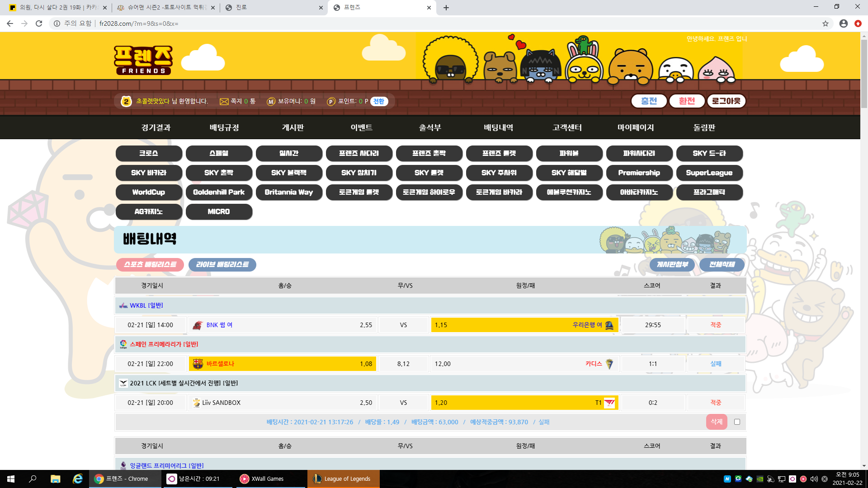Viewport: 868px width, 488px height.
Task: Open the Chrome profile avatar icon
Action: [x=843, y=23]
